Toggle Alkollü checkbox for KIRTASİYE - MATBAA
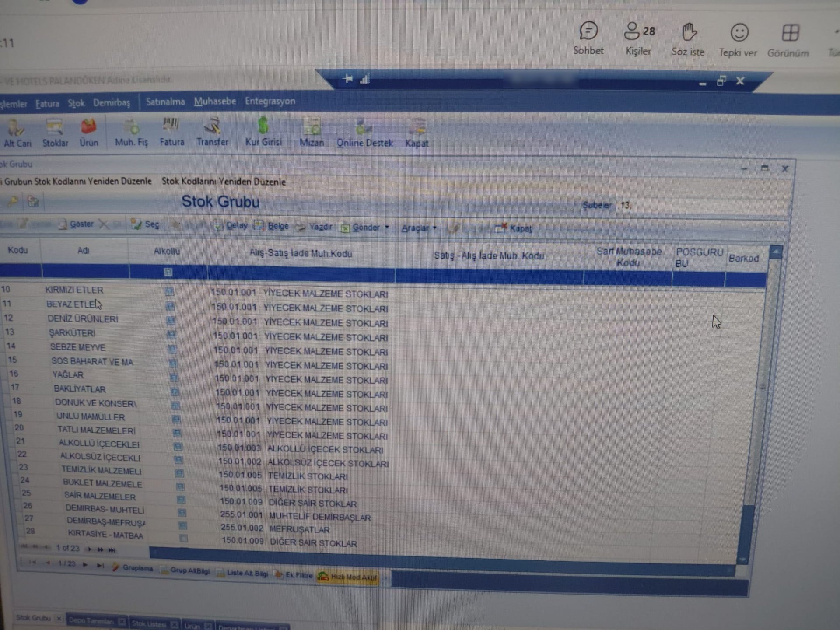The height and width of the screenshot is (630, 840). coord(184,538)
